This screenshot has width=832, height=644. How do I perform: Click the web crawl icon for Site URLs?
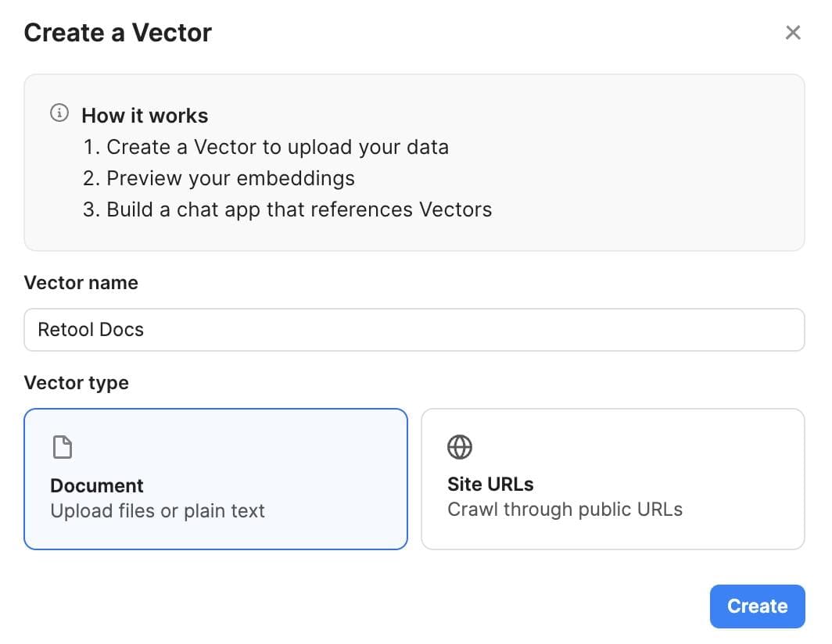(459, 446)
